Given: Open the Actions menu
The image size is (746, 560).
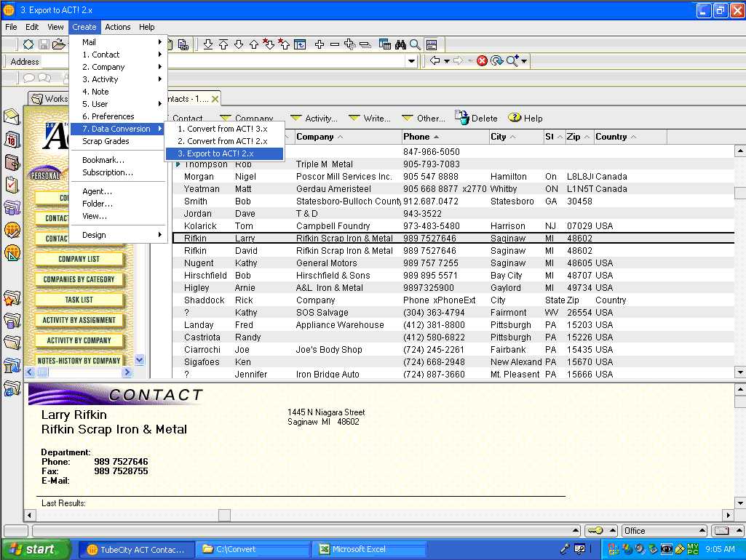Looking at the screenshot, I should point(117,27).
